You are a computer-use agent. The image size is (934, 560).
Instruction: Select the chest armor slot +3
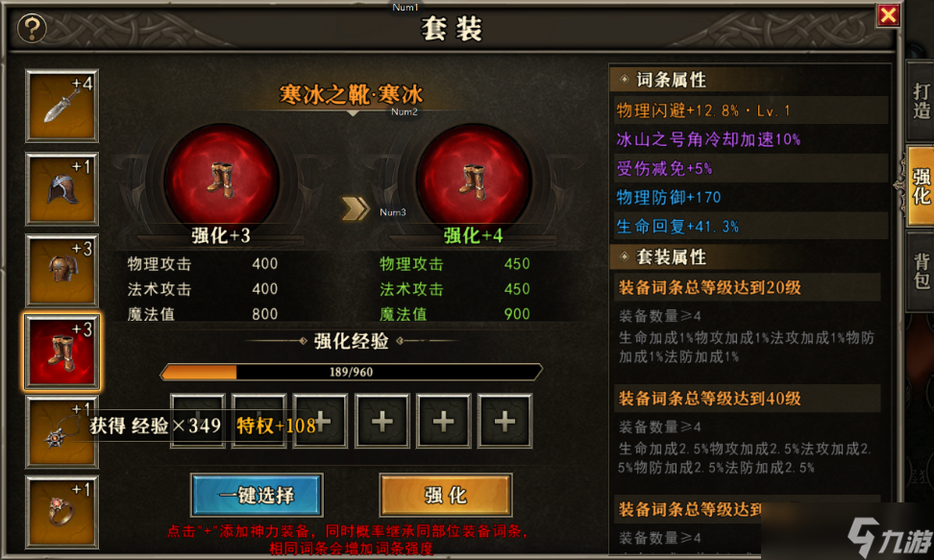61,270
